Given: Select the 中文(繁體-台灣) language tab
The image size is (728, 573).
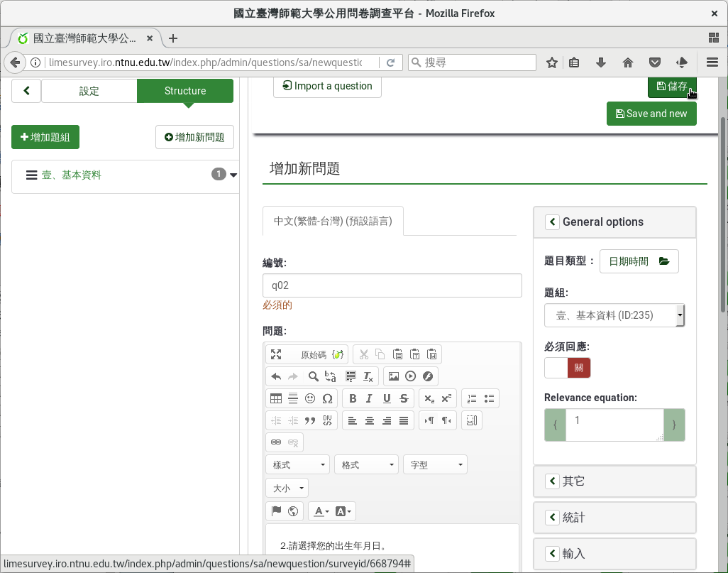Looking at the screenshot, I should click(333, 221).
